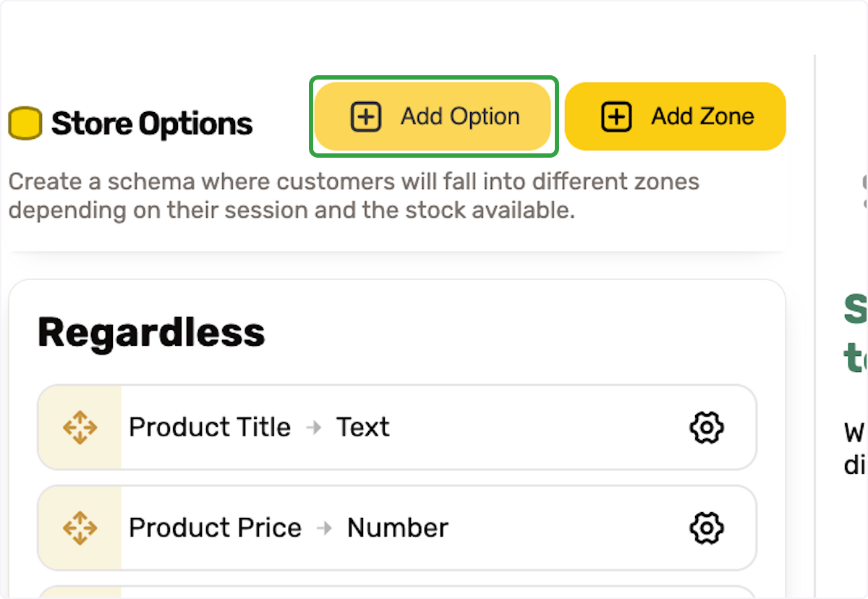
Task: Click the arrow between Product Price and Number
Action: [x=325, y=528]
